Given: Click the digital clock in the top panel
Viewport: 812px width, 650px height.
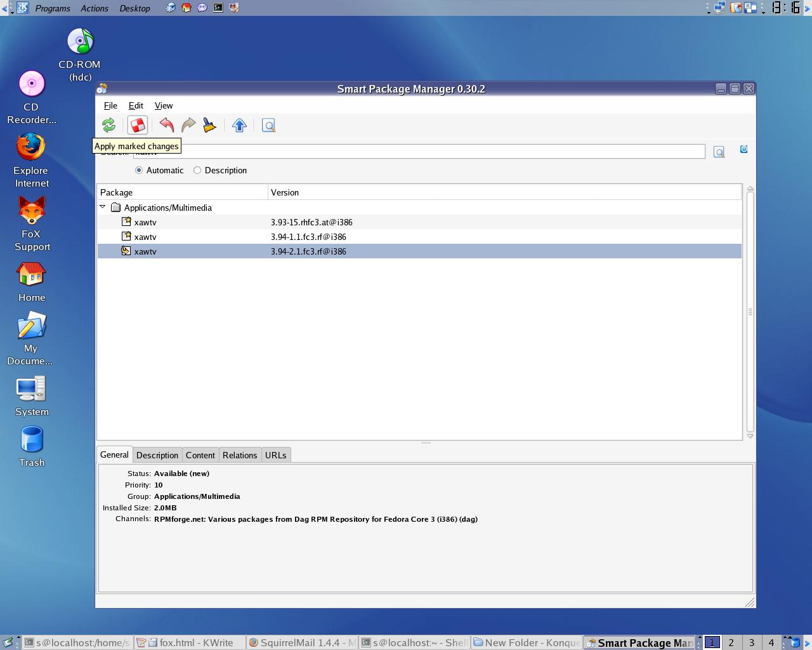Looking at the screenshot, I should [786, 8].
